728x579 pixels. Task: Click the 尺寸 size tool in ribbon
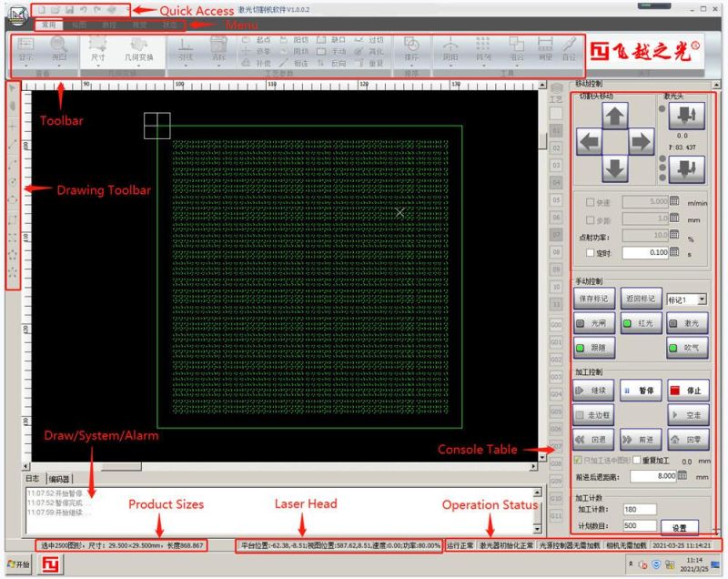pos(97,49)
